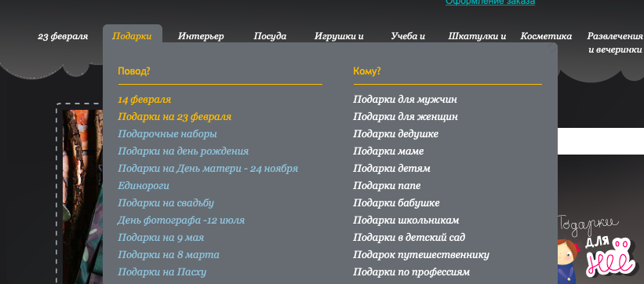Go to Подарочные наборы
The height and width of the screenshot is (284, 644).
click(167, 134)
